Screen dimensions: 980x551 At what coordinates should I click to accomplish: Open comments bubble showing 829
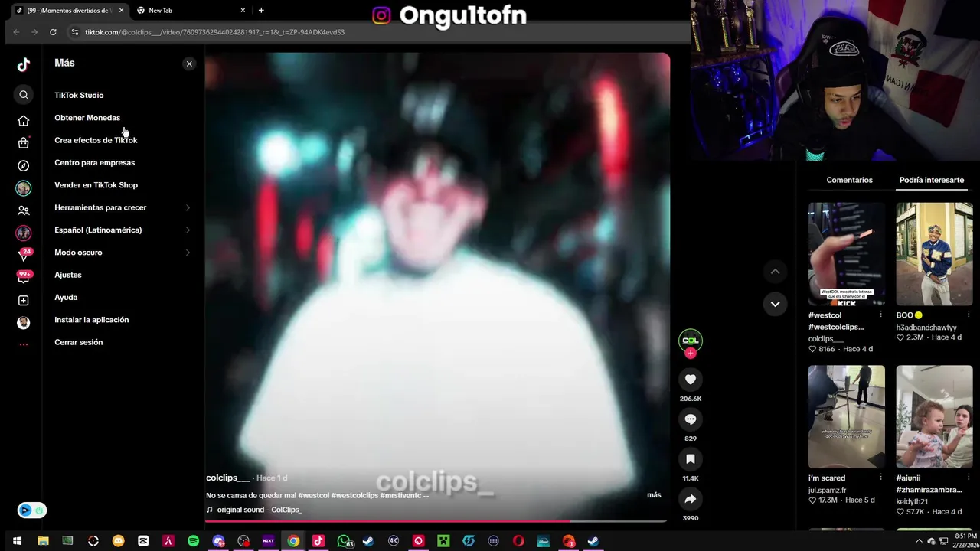coord(691,419)
